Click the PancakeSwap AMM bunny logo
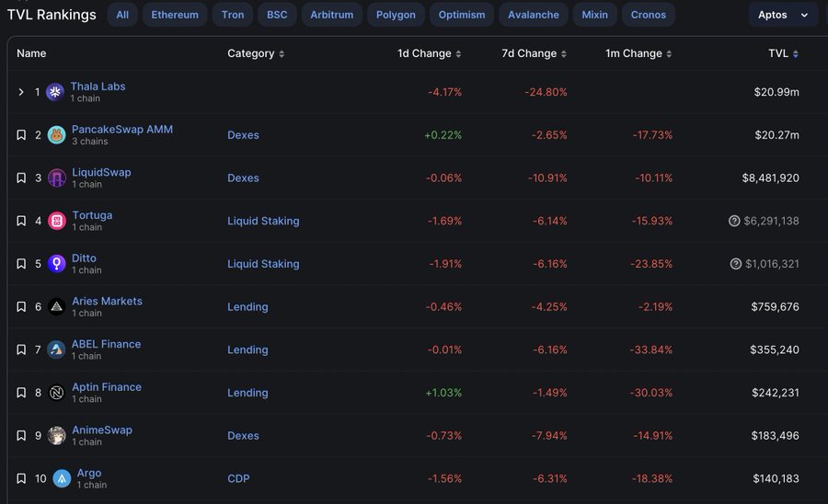 [56, 135]
